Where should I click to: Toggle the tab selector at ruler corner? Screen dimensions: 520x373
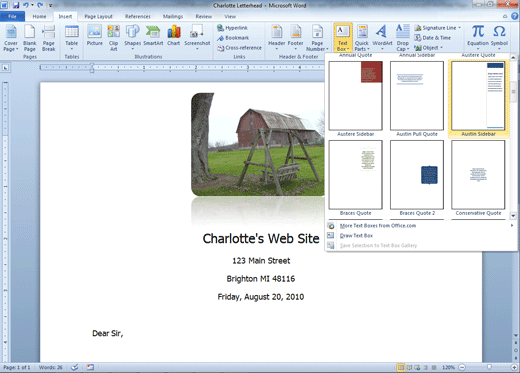click(x=5, y=68)
